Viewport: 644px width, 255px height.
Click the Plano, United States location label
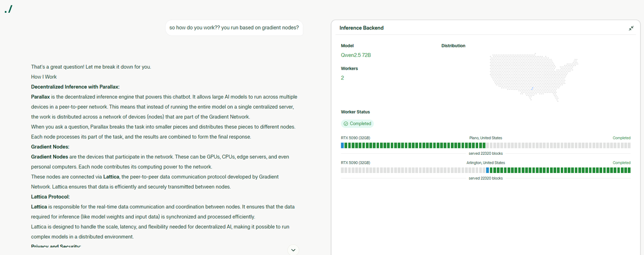(x=486, y=138)
